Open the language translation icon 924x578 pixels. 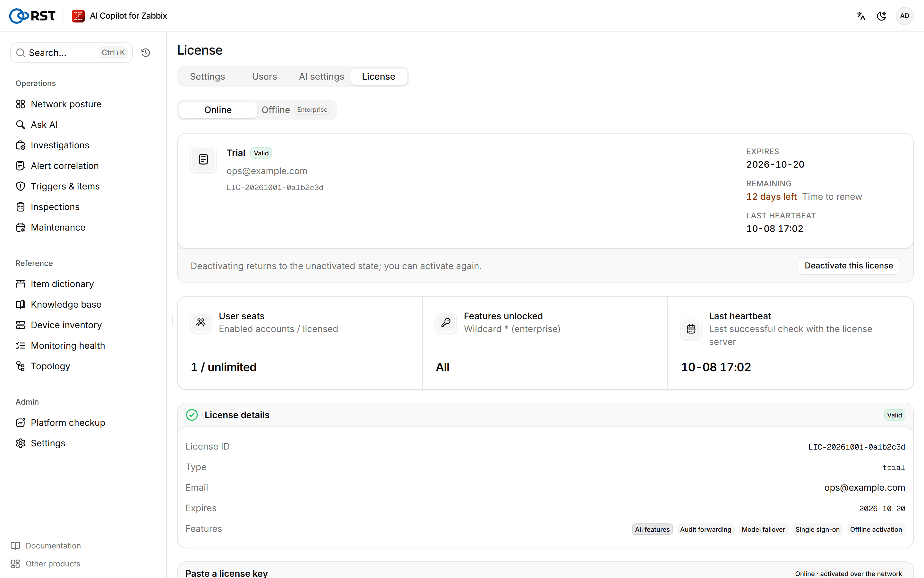click(x=861, y=16)
